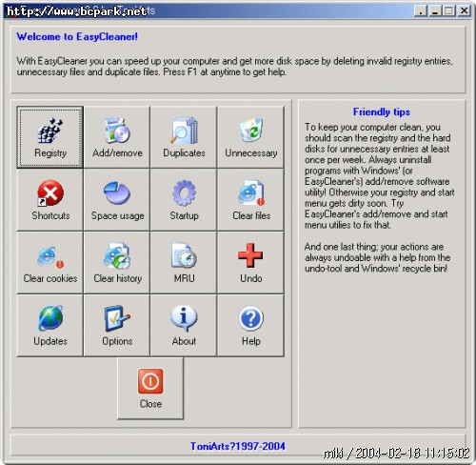Minimize the EasyCleaner window
The image size is (476, 465).
point(435,11)
